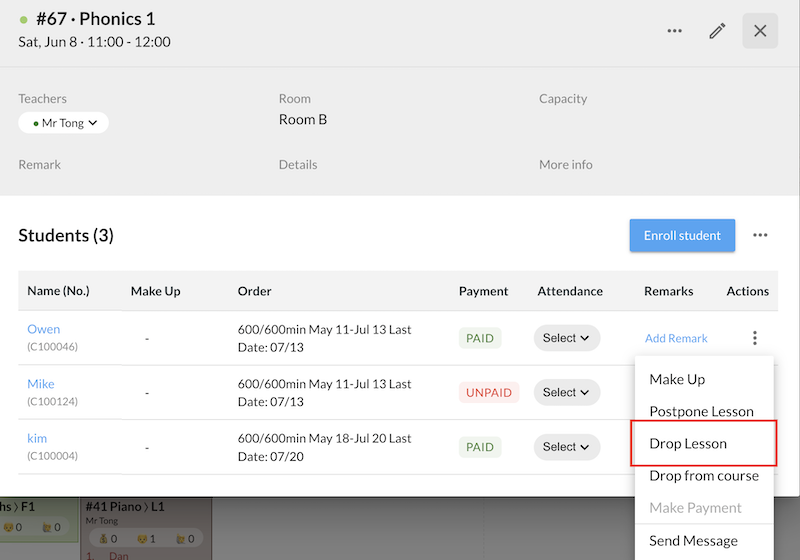
Task: Close the Phonics 1 lesson panel
Action: point(760,31)
